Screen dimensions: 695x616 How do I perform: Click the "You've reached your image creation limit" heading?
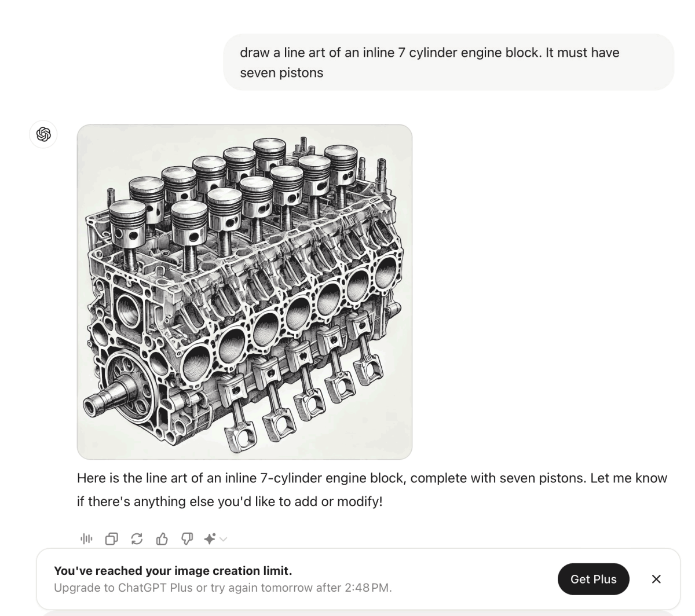173,571
